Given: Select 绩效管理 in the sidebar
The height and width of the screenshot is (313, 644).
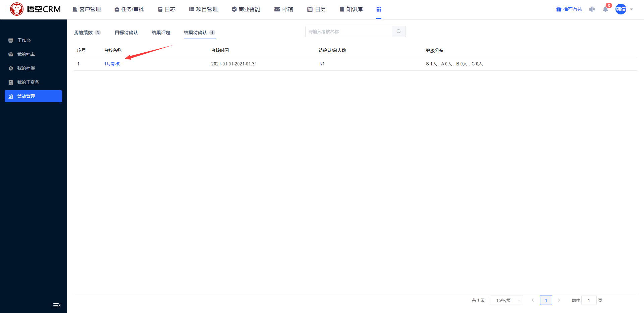Looking at the screenshot, I should [x=33, y=96].
